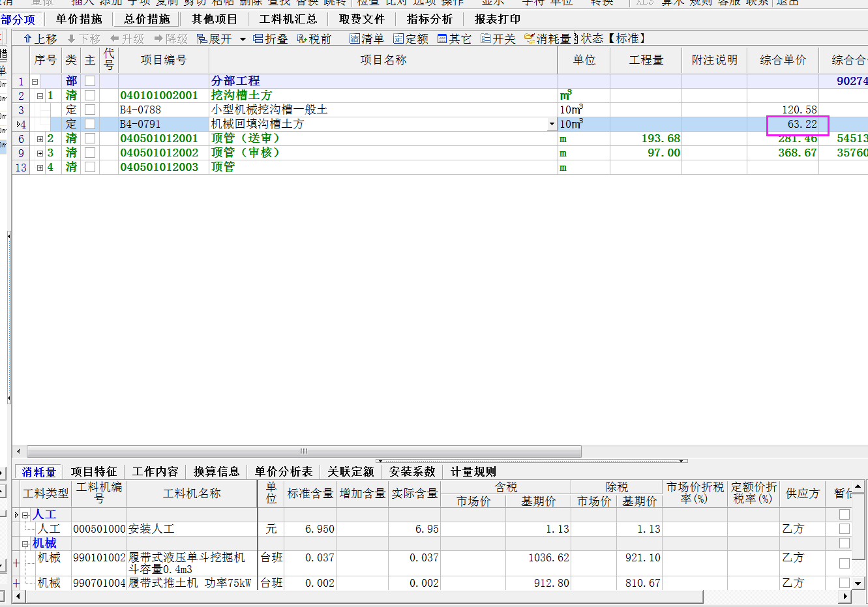Tick the 暂估 checkbox on 履带式液压单斗挖掘机 row
The width and height of the screenshot is (868, 607).
[x=845, y=563]
